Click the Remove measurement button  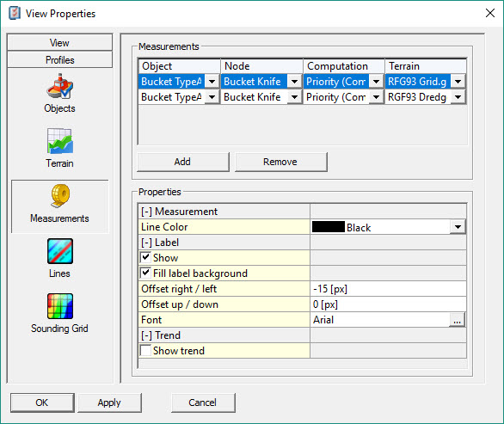point(280,162)
